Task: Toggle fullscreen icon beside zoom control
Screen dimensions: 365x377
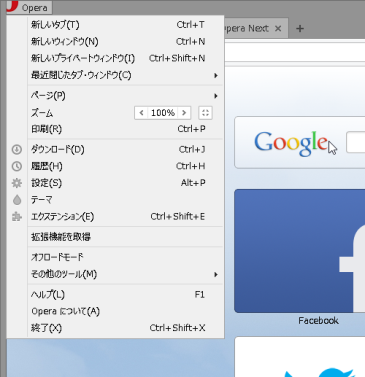Action: 205,113
